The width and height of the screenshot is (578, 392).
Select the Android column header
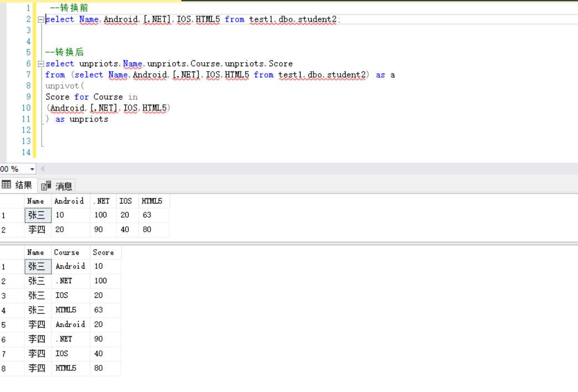pos(70,201)
